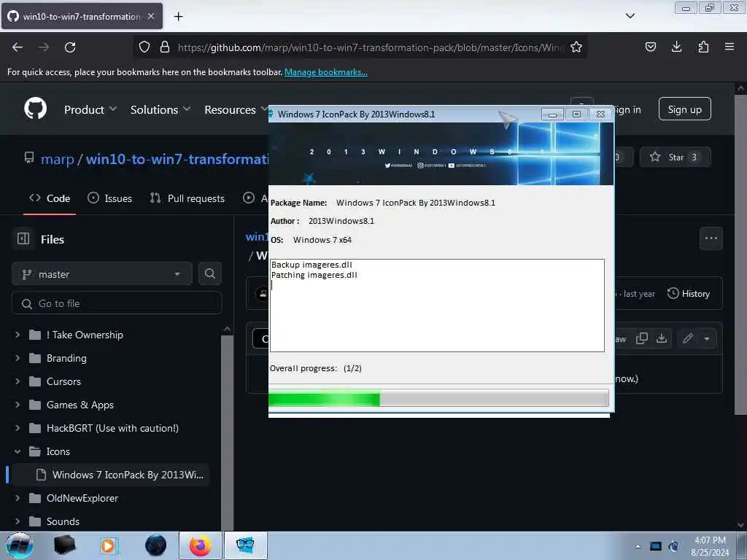Open the win10-to-win7-transformation repository link
The image size is (747, 560).
(x=177, y=158)
